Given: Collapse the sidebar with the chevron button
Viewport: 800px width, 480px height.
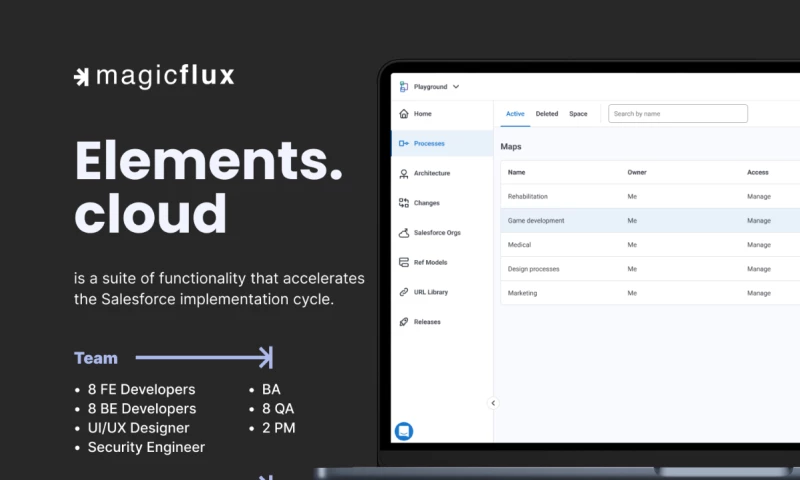Looking at the screenshot, I should click(493, 403).
